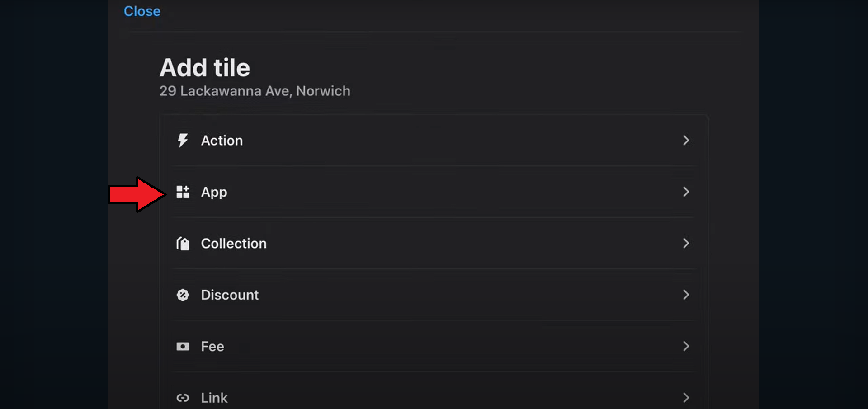Select the Action tile option
The image size is (868, 409).
[222, 141]
